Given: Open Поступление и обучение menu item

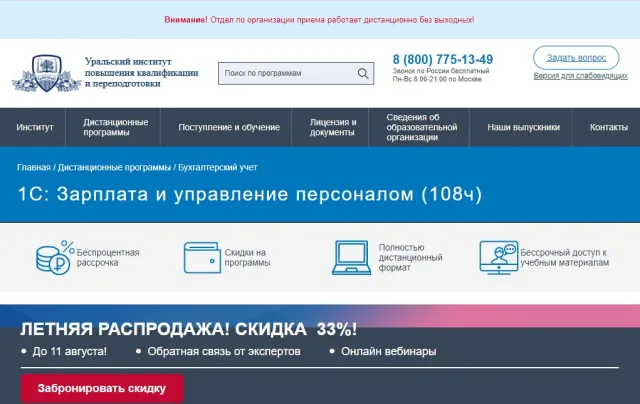Looking at the screenshot, I should [229, 127].
